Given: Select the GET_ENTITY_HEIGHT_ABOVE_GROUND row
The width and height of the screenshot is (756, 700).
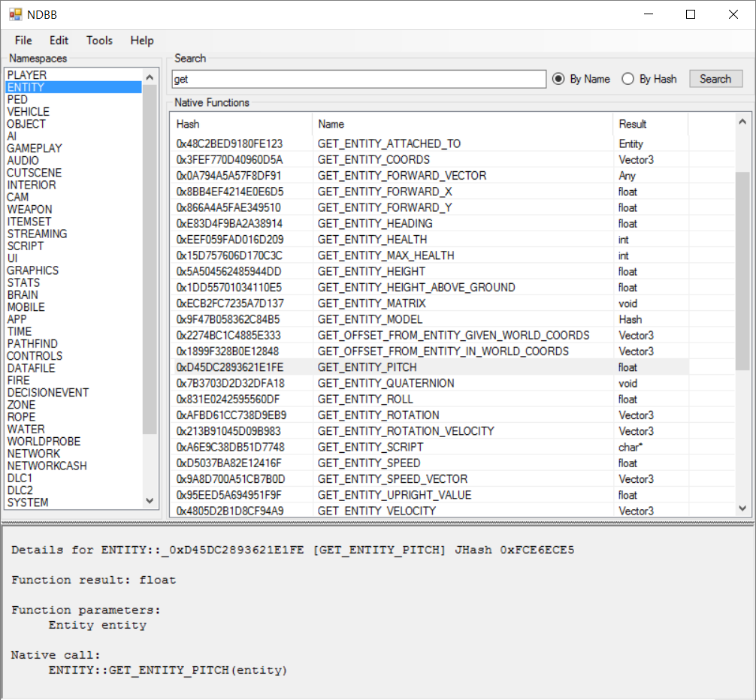Looking at the screenshot, I should coord(429,288).
